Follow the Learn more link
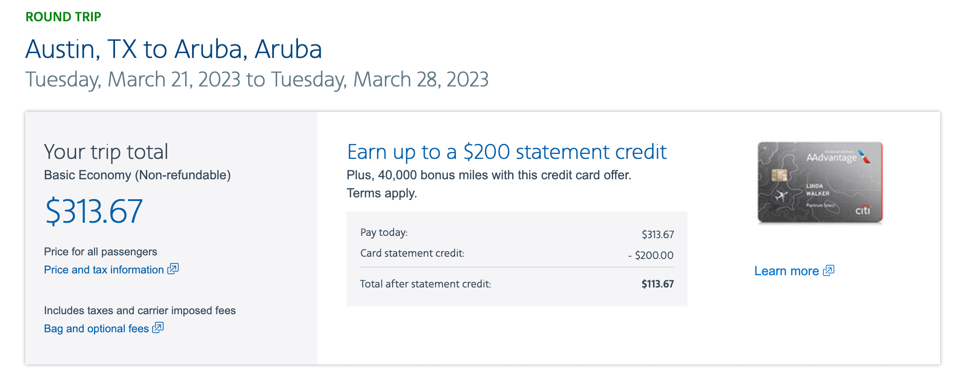Viewport: 980px width, 383px height. click(x=786, y=271)
